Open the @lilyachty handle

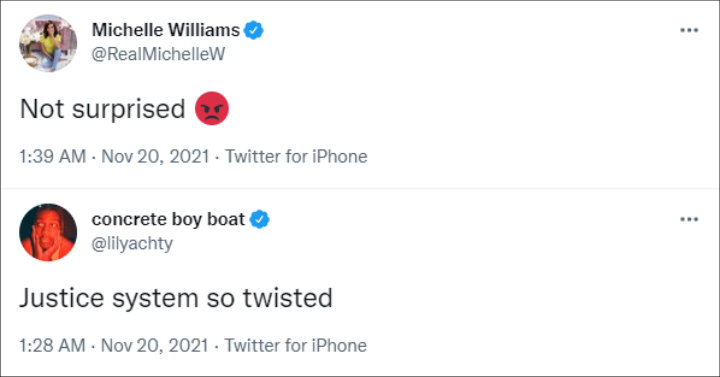click(x=132, y=243)
